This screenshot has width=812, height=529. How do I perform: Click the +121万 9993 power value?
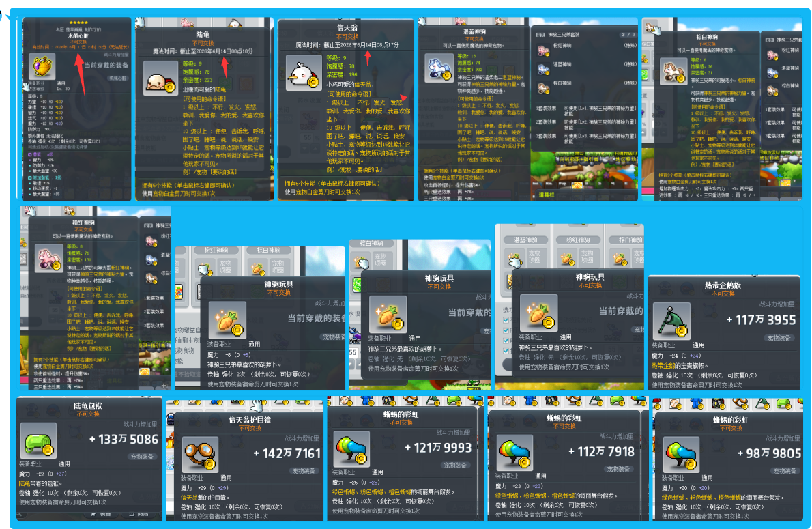pyautogui.click(x=437, y=448)
